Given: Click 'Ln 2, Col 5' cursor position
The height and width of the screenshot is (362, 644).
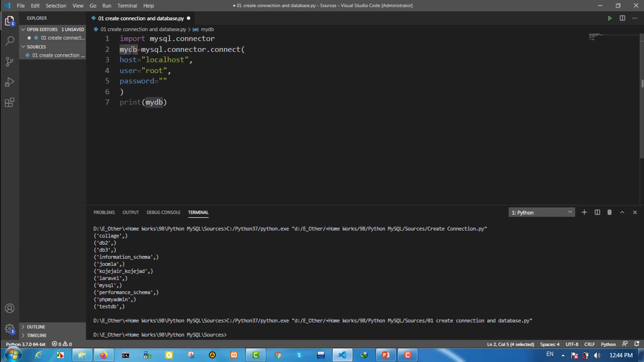Looking at the screenshot, I should click(x=510, y=344).
